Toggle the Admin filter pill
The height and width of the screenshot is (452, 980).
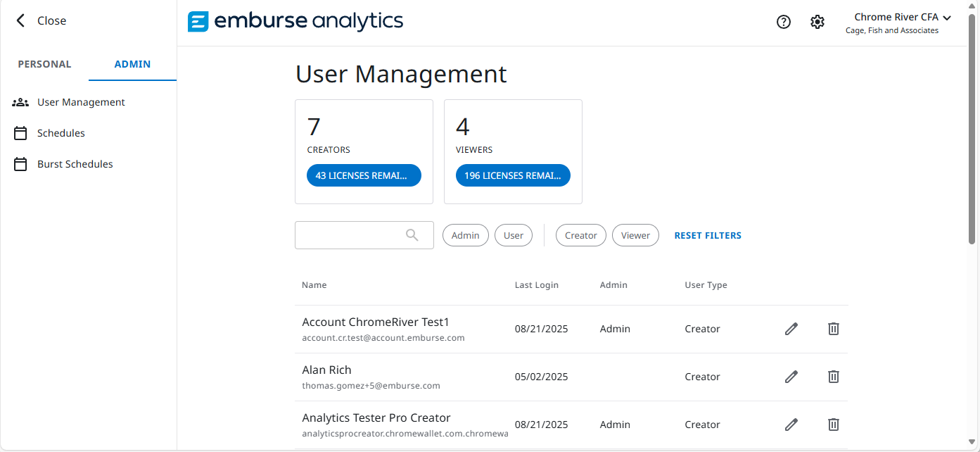pos(465,234)
